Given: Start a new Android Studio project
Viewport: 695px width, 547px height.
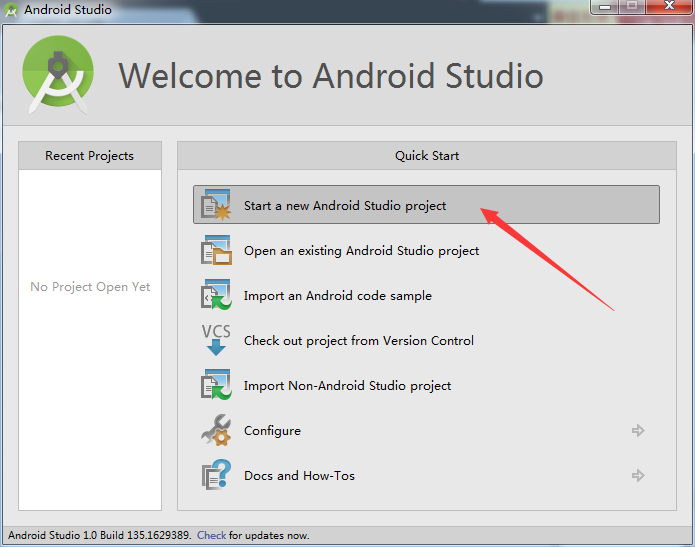Looking at the screenshot, I should (x=426, y=205).
